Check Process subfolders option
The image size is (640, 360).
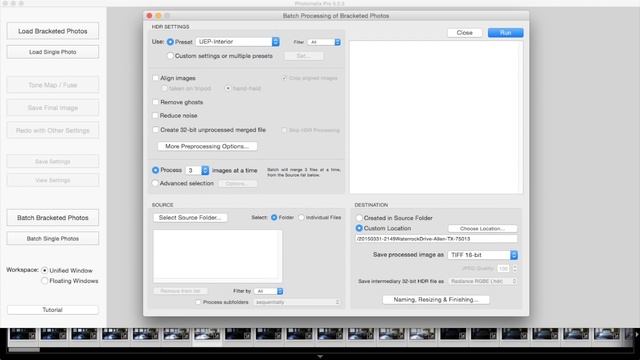tap(198, 302)
